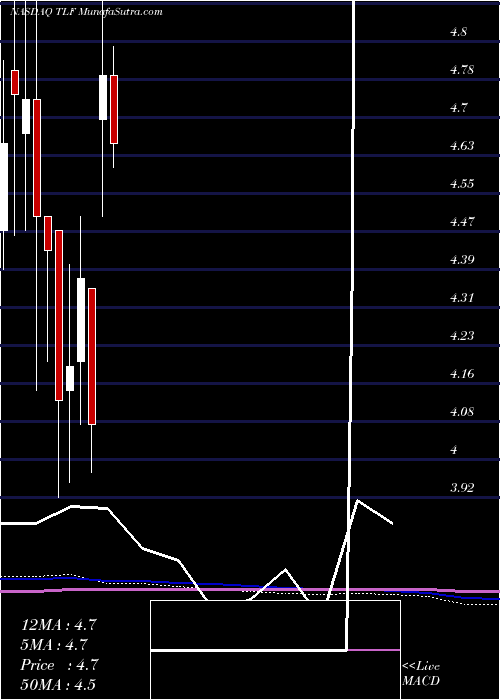Click the 5MA : 4.7 readout
The image size is (500, 700).
coord(54,645)
